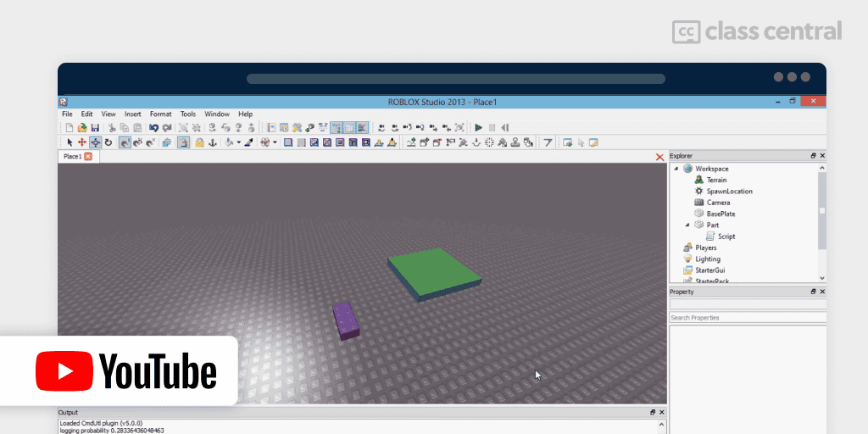Open the View menu
Image resolution: width=868 pixels, height=434 pixels.
click(x=108, y=114)
